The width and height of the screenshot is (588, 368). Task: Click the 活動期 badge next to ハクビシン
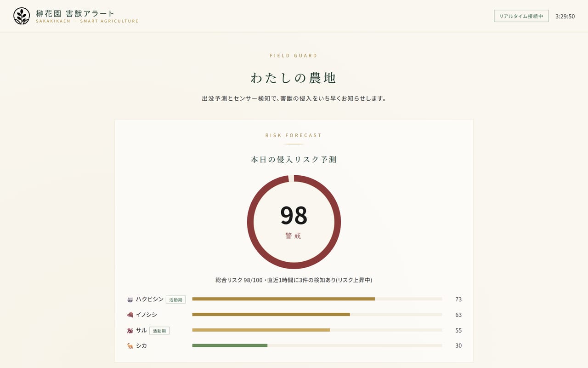175,299
